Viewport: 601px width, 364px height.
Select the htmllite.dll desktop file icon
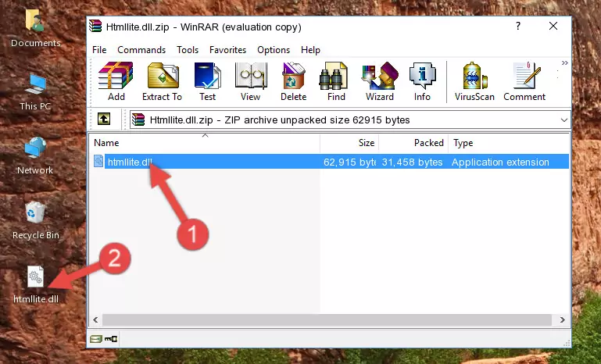pos(36,284)
